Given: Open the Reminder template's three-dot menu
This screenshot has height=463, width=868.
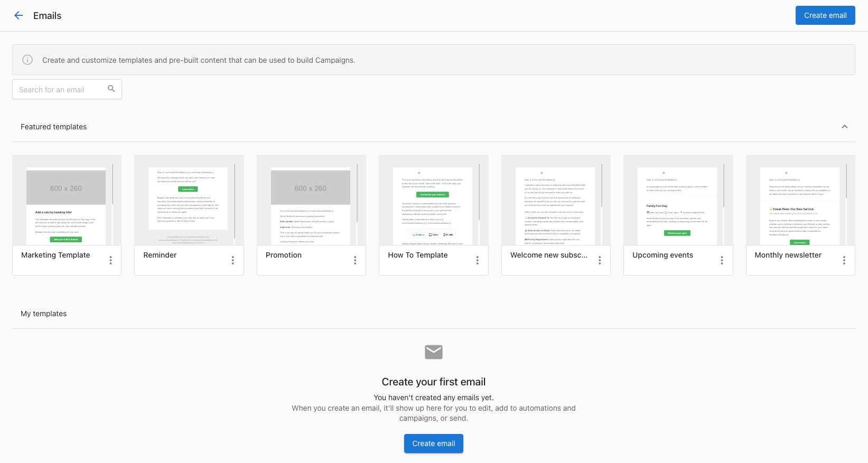Looking at the screenshot, I should point(232,260).
